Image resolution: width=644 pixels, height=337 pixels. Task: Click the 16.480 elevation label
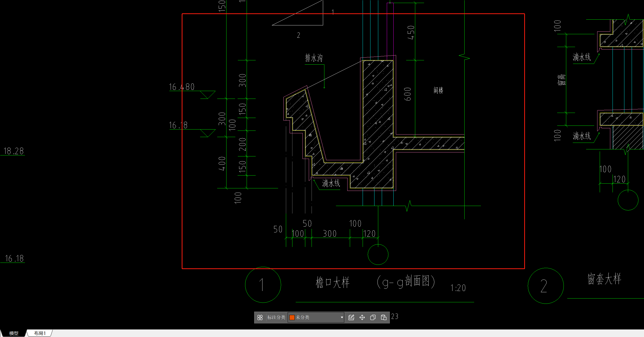(182, 87)
